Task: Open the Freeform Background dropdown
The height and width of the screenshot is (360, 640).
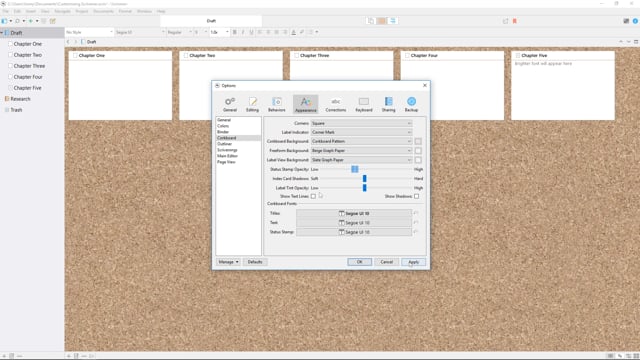Action: pyautogui.click(x=361, y=151)
